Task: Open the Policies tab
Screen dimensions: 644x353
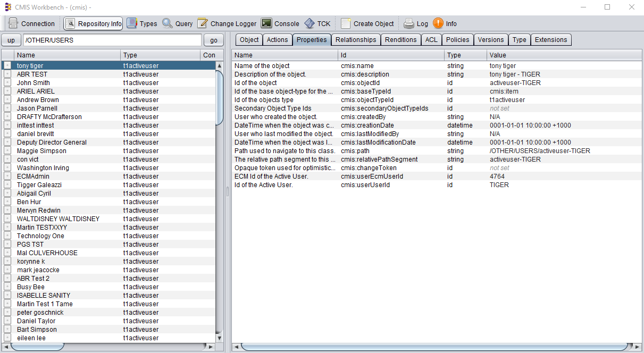Action: tap(458, 40)
